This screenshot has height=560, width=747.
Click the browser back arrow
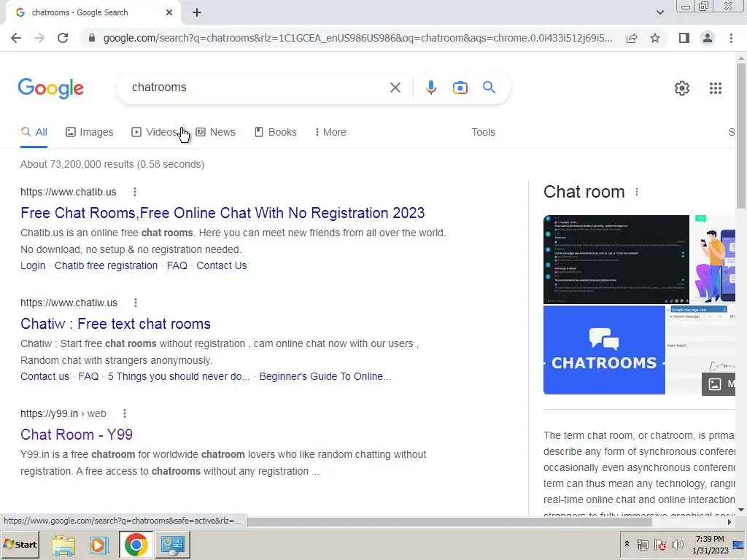pos(16,38)
